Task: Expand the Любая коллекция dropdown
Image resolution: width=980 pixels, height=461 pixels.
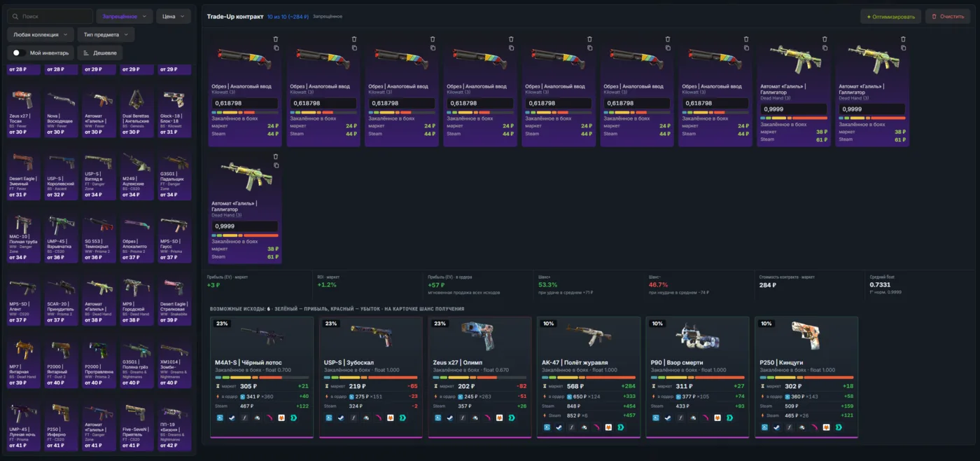Action: pyautogui.click(x=41, y=34)
